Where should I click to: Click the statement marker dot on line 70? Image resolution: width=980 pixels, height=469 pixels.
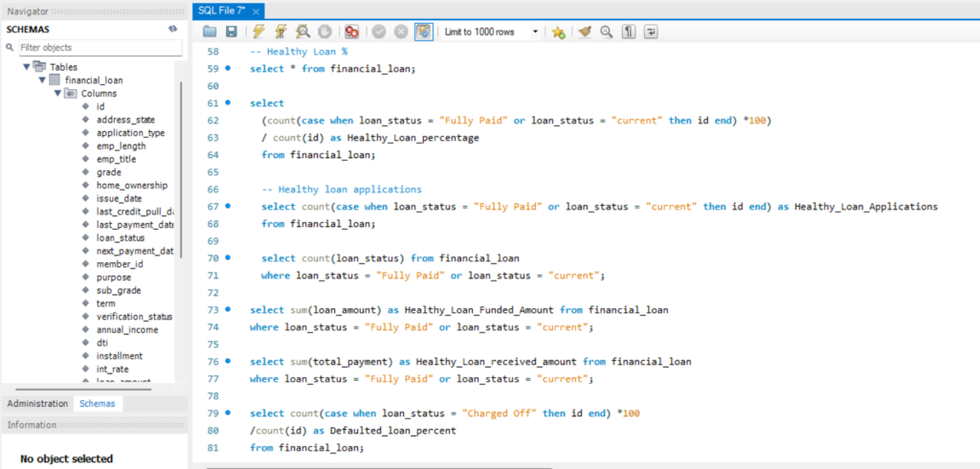[228, 257]
